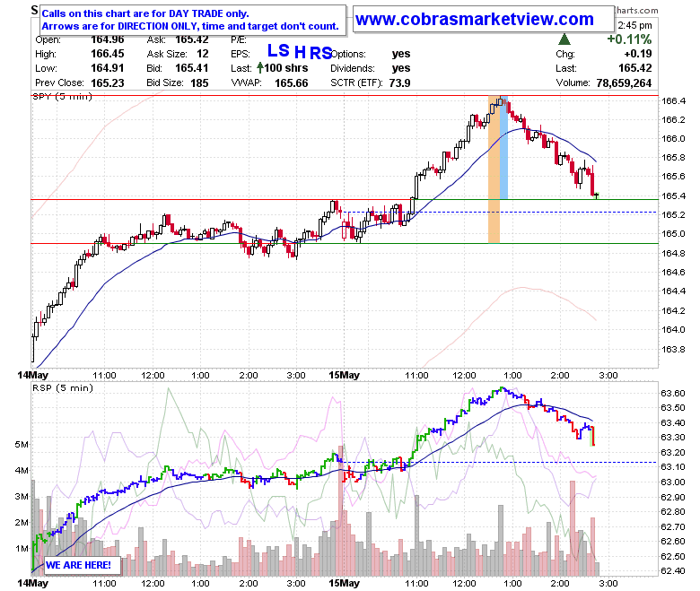The image size is (700, 591).
Task: Click the 63.60 RSP price axis label
Action: [x=673, y=393]
